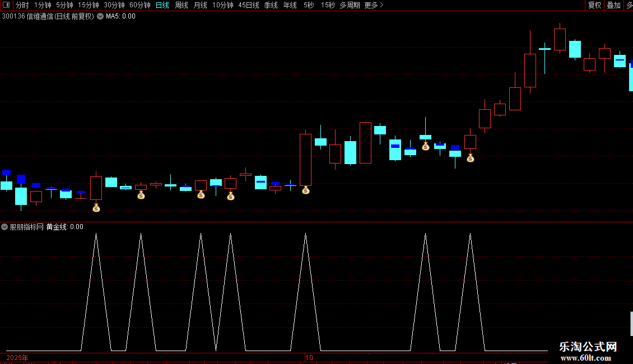The height and width of the screenshot is (364, 633).
Task: Click the money bag signal under the tall October candle
Action: (x=306, y=190)
